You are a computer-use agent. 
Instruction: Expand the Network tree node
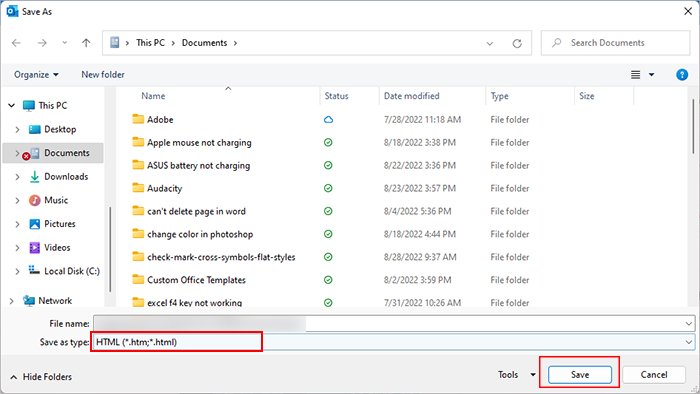point(12,301)
